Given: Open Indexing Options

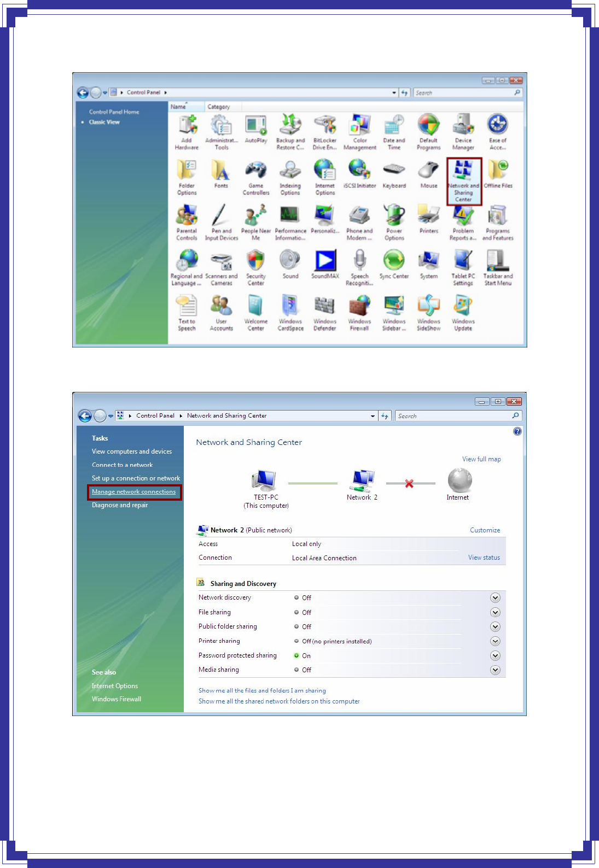Looking at the screenshot, I should coord(290,178).
